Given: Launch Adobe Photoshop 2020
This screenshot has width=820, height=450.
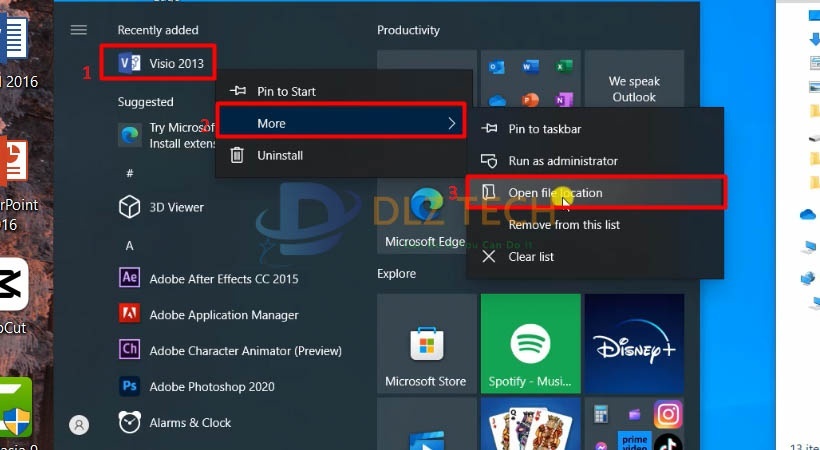Looking at the screenshot, I should (x=197, y=387).
